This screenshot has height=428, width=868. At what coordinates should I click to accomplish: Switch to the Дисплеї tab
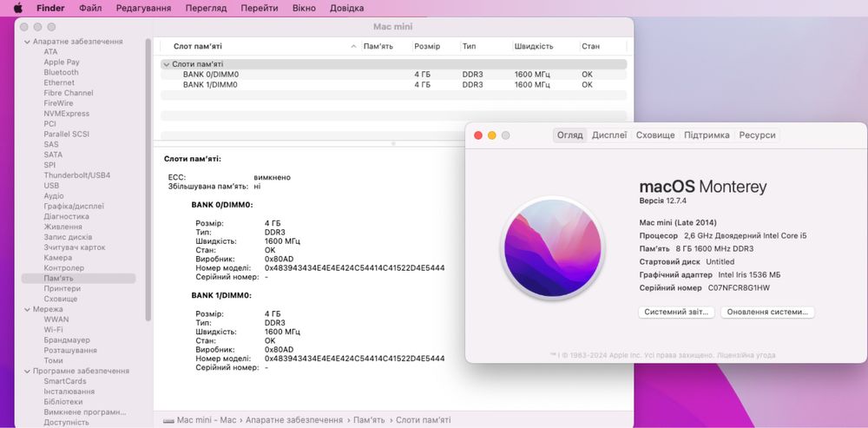pos(609,135)
